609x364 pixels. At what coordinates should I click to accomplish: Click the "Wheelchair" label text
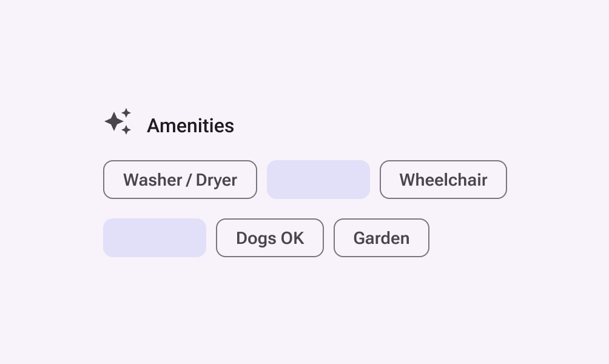pos(443,180)
